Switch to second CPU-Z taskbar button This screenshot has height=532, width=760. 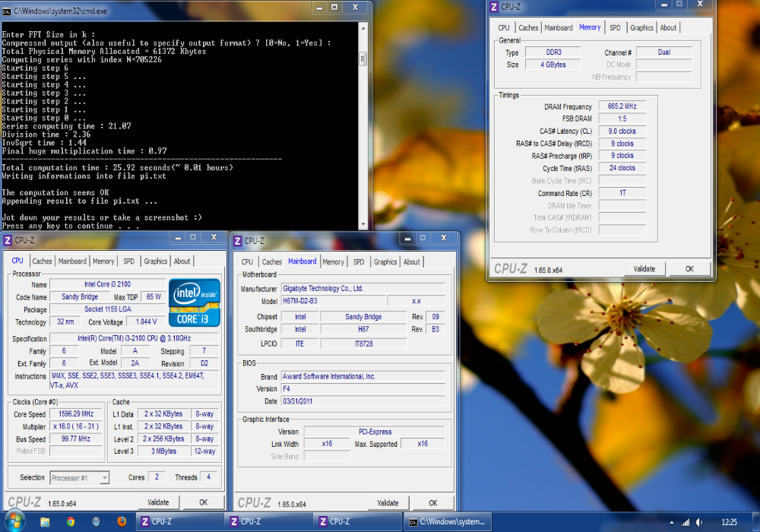pyautogui.click(x=270, y=522)
